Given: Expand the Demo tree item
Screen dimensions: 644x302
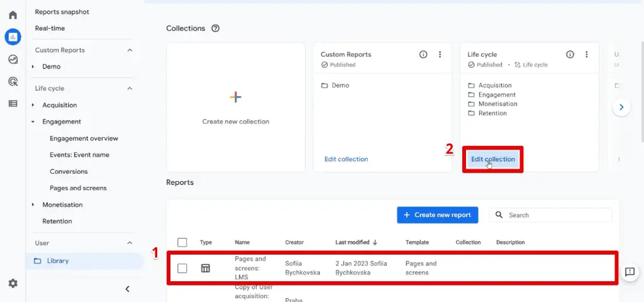Looking at the screenshot, I should (x=33, y=67).
